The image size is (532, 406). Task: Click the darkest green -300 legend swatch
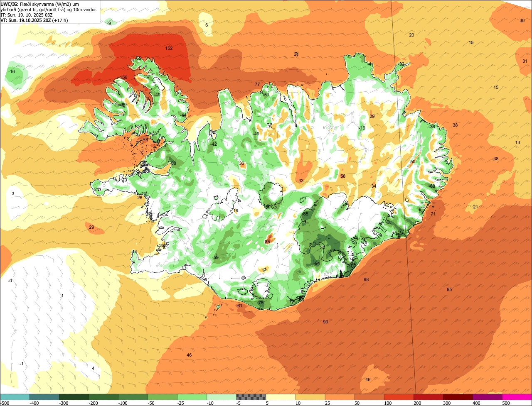click(x=74, y=397)
